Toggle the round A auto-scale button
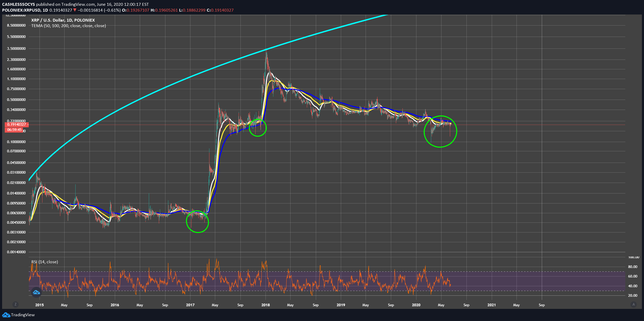The image size is (644, 321). click(x=633, y=304)
